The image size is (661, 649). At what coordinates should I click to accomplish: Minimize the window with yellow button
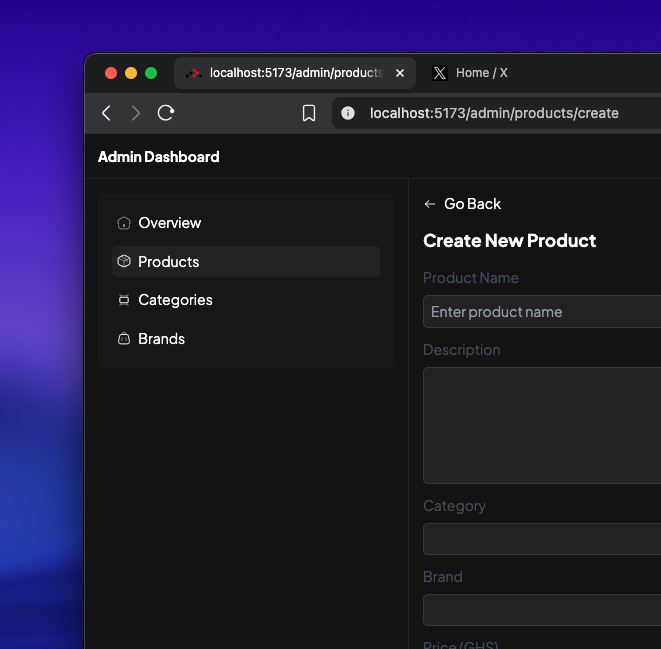[131, 73]
